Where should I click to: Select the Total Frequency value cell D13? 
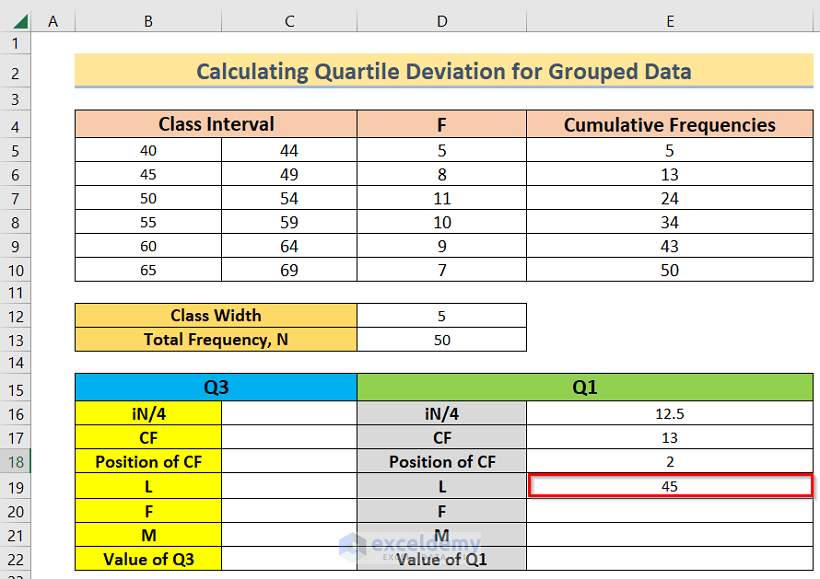442,340
